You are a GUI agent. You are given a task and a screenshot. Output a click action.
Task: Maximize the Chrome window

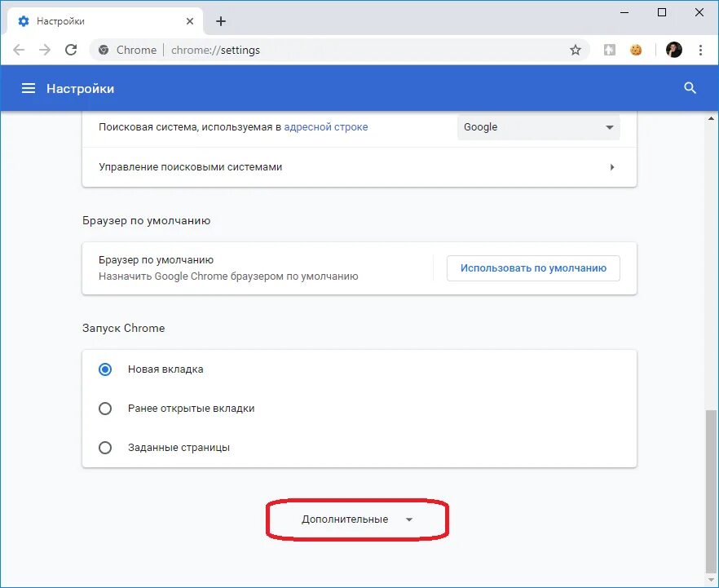662,13
